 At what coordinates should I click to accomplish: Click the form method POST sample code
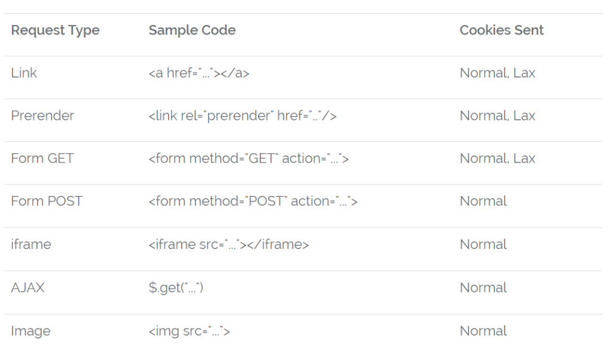(x=253, y=201)
